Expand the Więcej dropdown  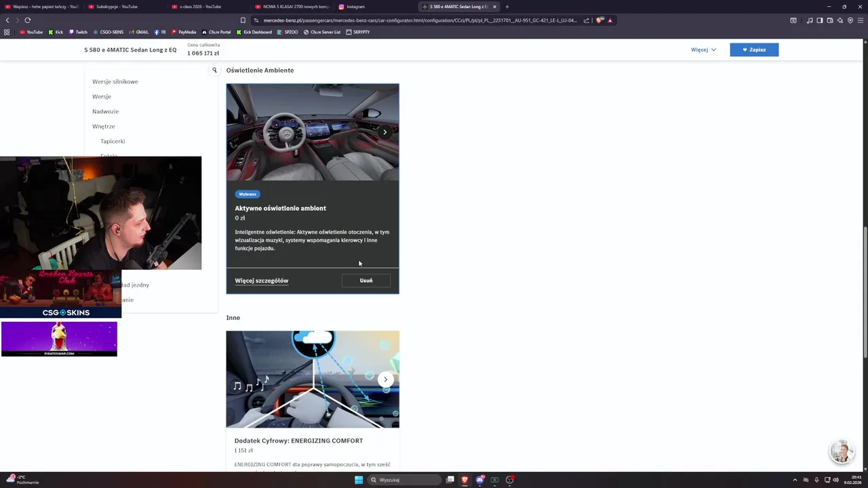(x=703, y=49)
